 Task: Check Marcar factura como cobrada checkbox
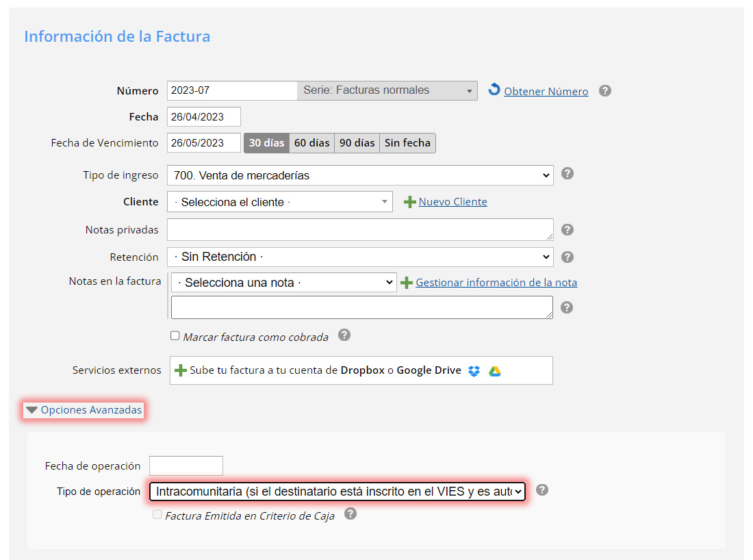175,336
